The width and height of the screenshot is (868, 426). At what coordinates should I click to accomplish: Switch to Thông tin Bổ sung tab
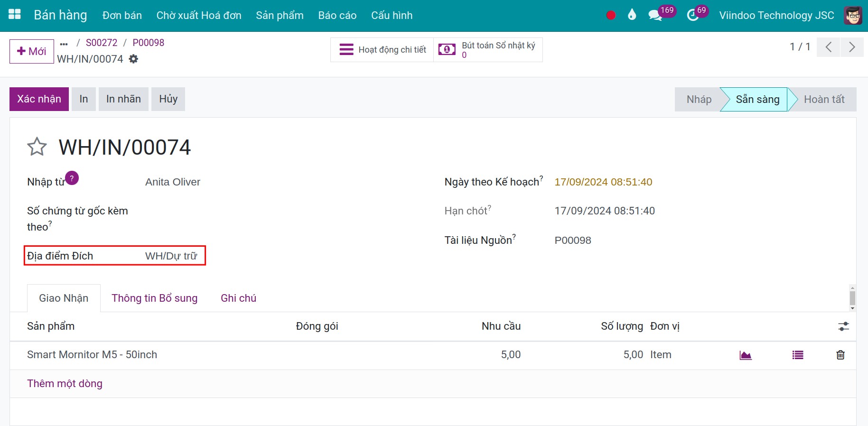pyautogui.click(x=154, y=298)
